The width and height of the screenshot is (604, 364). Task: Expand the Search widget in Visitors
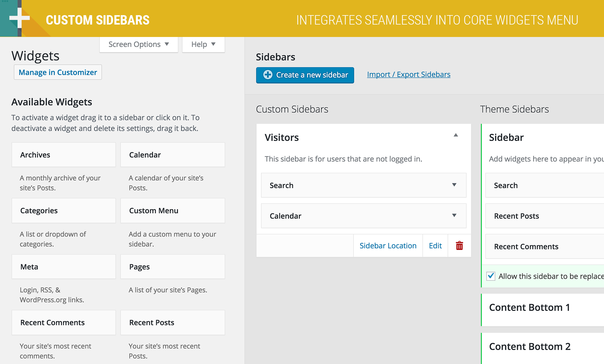[454, 185]
